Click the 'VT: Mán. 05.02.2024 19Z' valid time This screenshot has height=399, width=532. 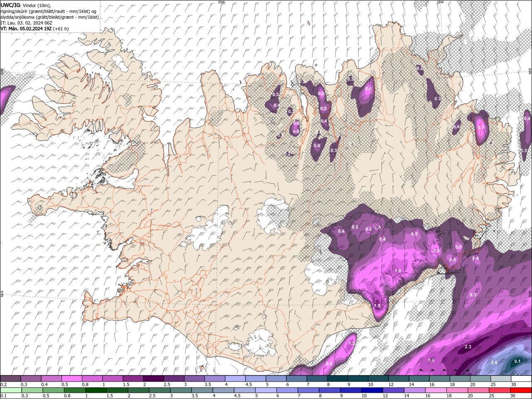(26, 29)
